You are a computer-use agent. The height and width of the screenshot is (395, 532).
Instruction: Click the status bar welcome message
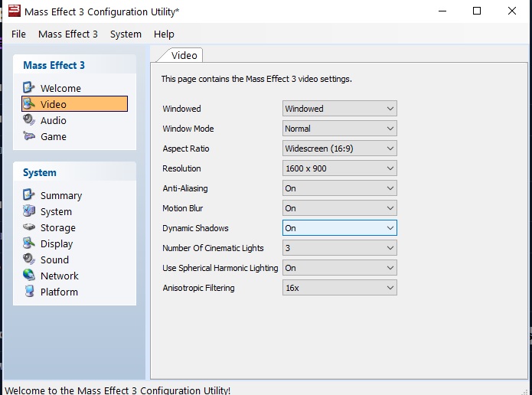tap(118, 390)
